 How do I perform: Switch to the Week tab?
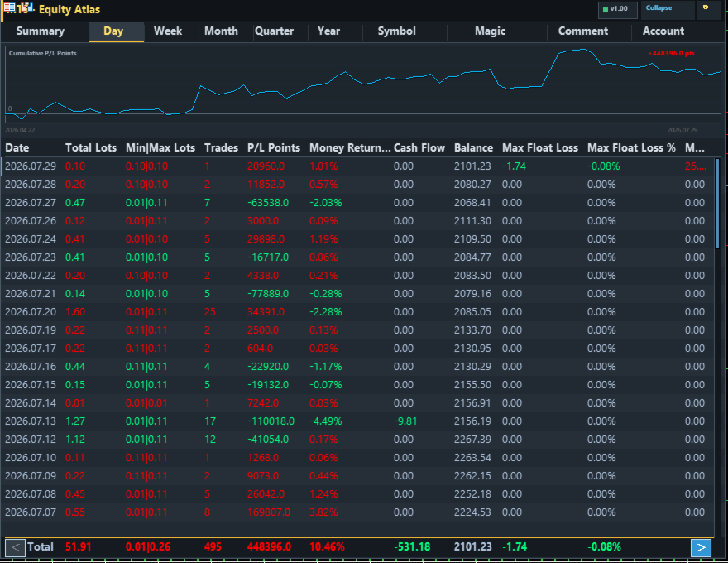coord(168,31)
